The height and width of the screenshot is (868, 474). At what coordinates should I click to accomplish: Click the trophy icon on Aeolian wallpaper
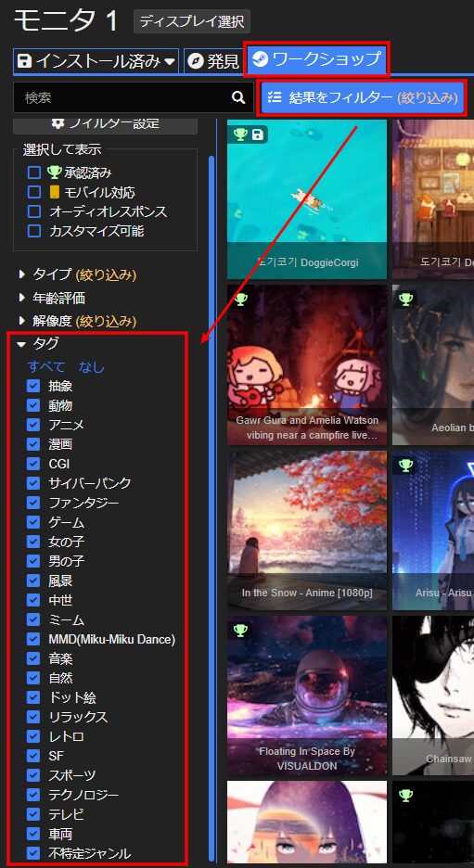406,300
